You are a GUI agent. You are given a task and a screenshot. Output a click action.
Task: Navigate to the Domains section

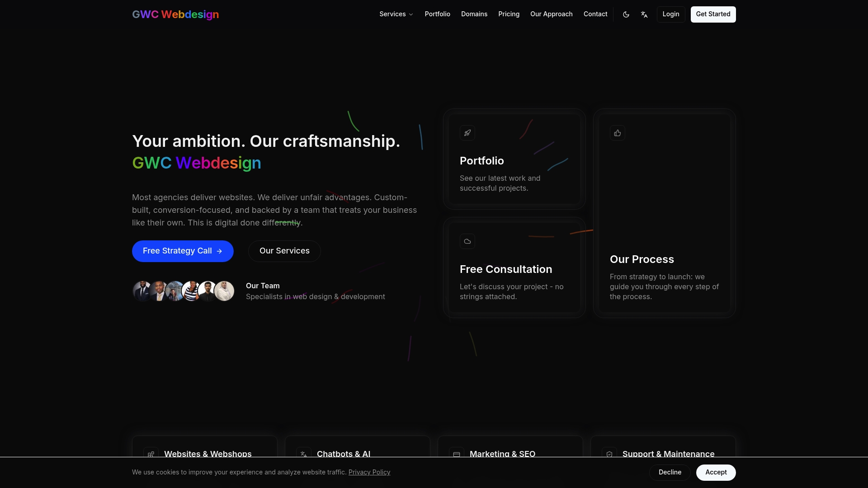pyautogui.click(x=474, y=14)
